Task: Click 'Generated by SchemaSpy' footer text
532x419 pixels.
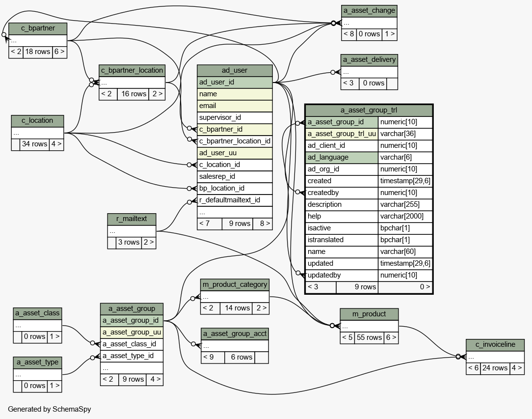Action: (x=50, y=410)
